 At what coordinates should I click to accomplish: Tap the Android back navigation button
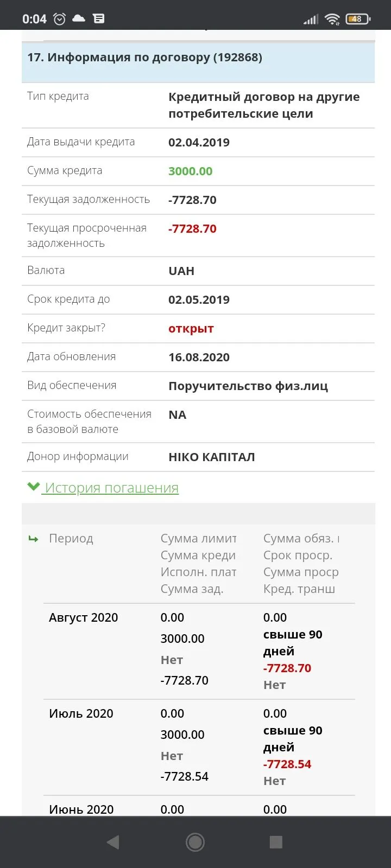coord(113,842)
